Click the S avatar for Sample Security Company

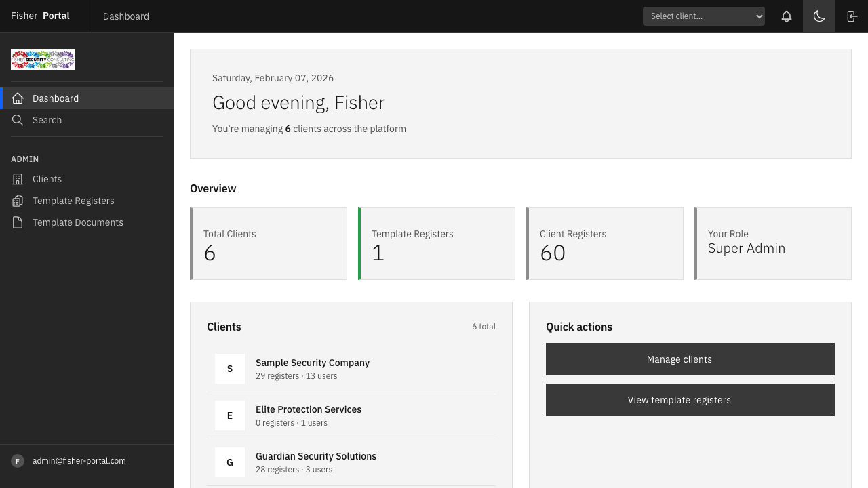click(230, 369)
